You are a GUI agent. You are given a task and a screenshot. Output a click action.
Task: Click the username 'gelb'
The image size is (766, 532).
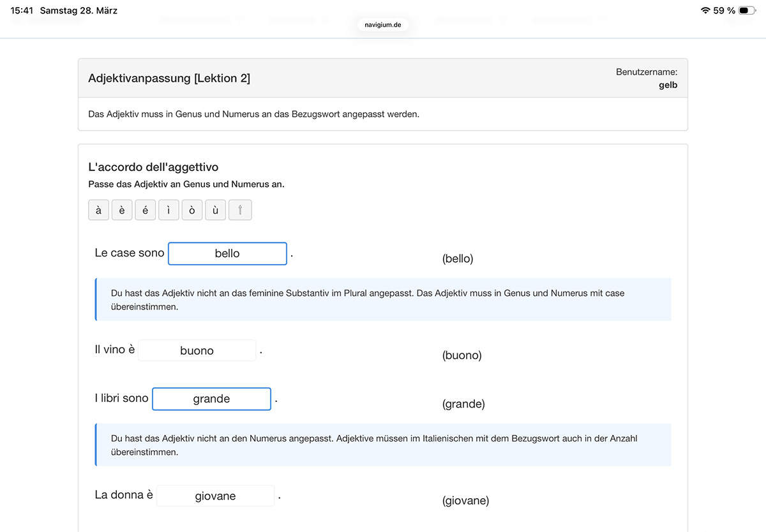coord(668,85)
